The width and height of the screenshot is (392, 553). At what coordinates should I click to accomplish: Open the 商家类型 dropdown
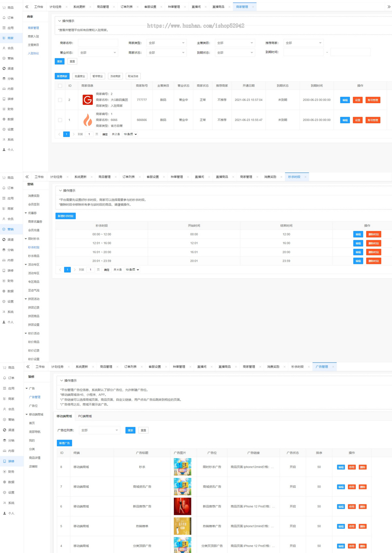166,43
